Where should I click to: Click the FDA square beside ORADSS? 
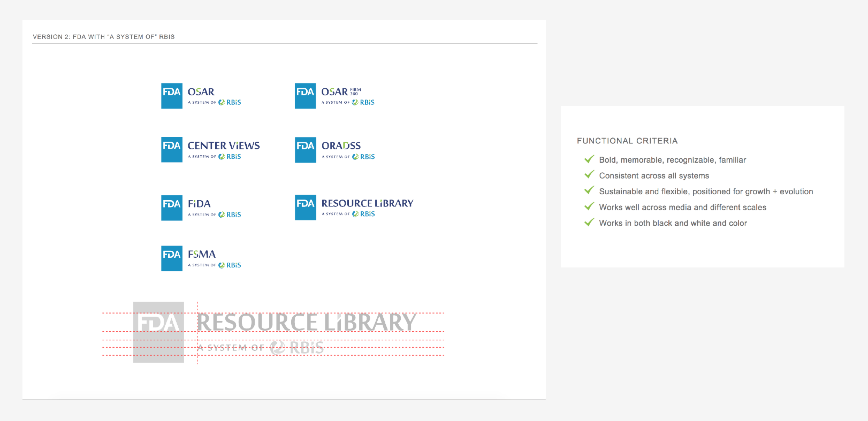pos(305,150)
